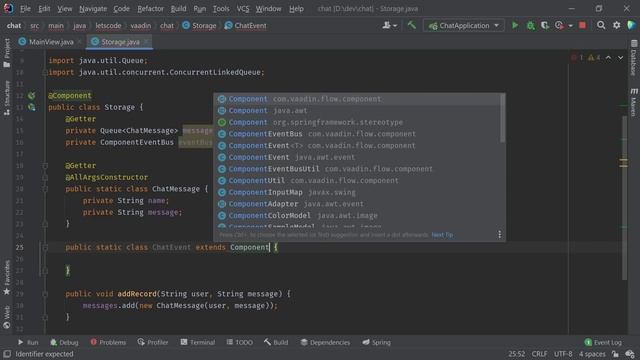
Task: Open the Project tool window in left sidebar
Action: pyautogui.click(x=7, y=53)
